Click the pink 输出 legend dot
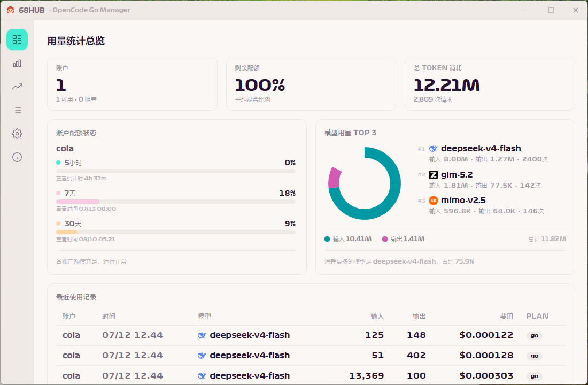 coord(385,239)
